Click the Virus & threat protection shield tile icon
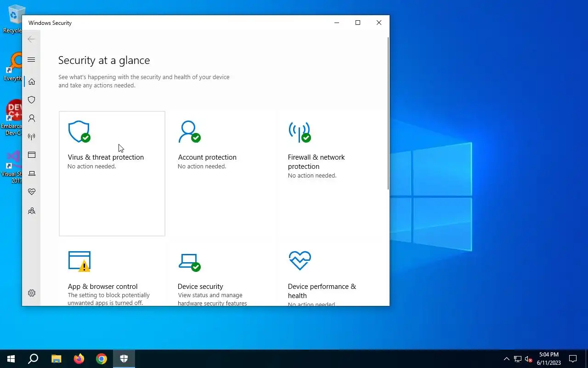Viewport: 588px width, 368px height. (x=79, y=132)
